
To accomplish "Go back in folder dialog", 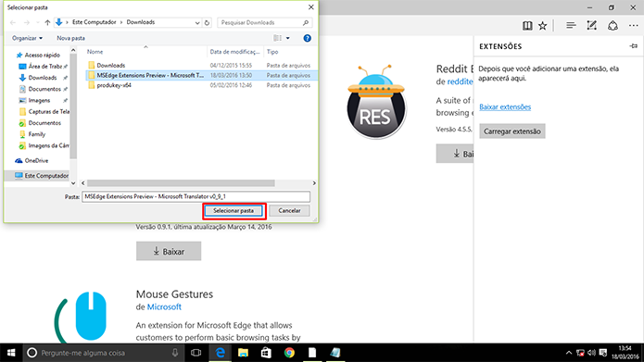I will click(x=13, y=22).
